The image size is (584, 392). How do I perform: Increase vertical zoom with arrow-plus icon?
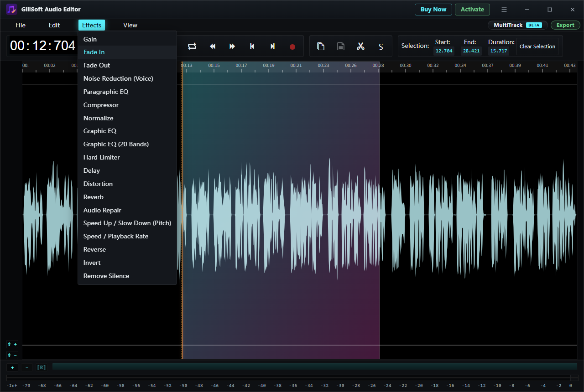(12, 345)
